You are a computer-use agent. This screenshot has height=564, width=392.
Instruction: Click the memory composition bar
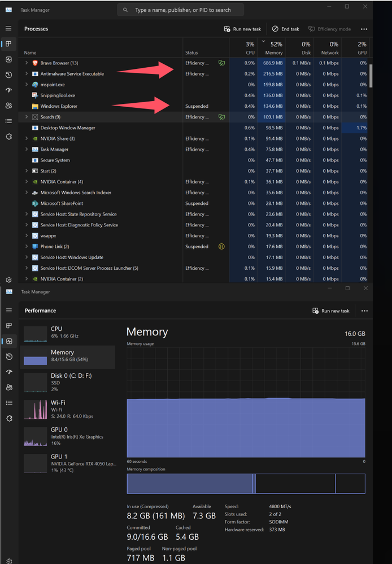(x=246, y=483)
